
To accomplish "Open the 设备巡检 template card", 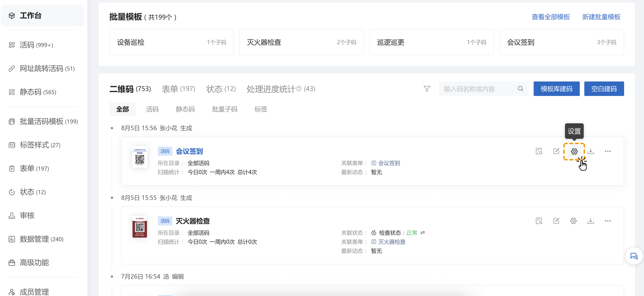I will (x=172, y=42).
